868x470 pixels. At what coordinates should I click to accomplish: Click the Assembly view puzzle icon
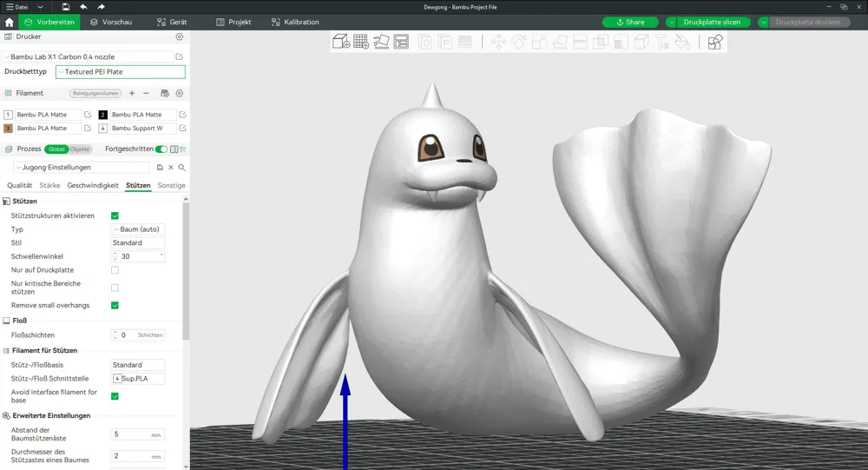tap(714, 42)
